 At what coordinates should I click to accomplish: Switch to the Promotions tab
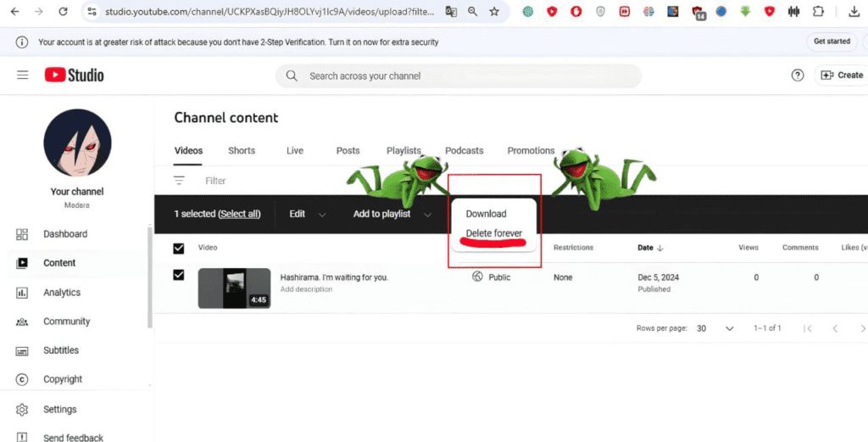[x=531, y=151]
